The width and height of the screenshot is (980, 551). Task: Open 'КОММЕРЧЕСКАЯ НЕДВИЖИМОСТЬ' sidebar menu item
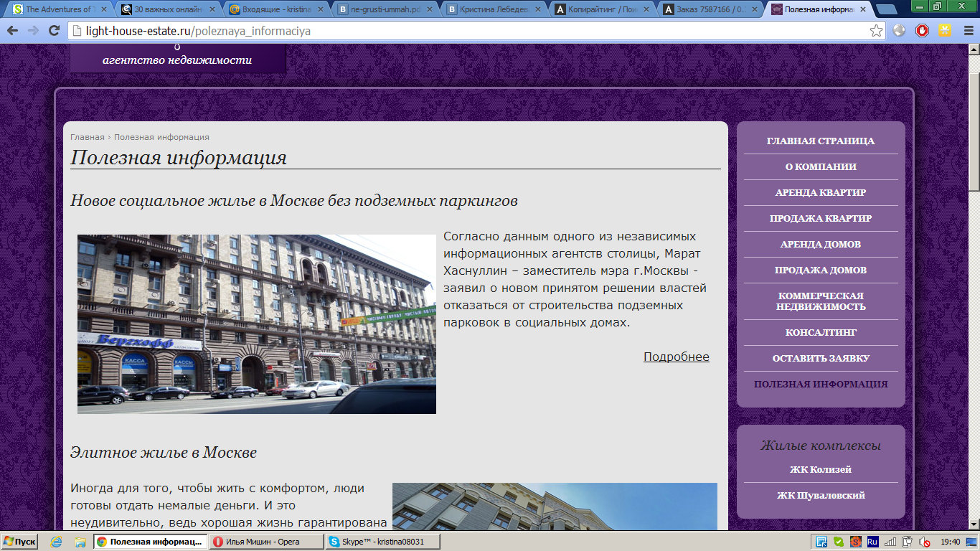821,301
